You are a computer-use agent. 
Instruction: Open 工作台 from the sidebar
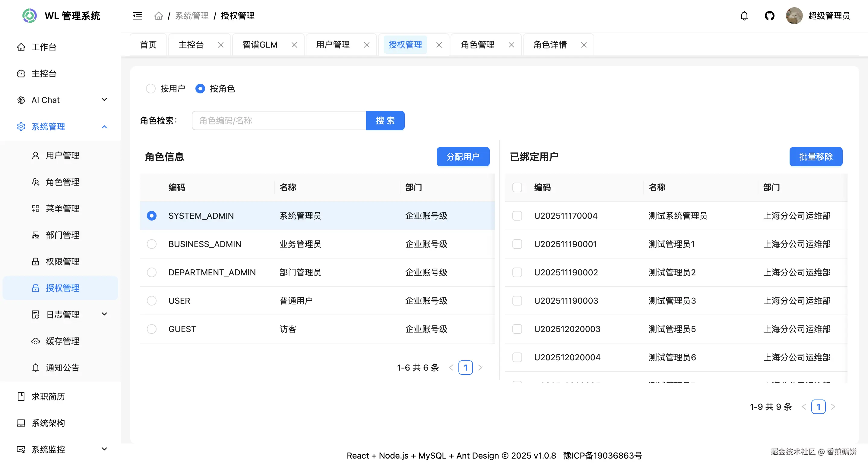pyautogui.click(x=44, y=47)
